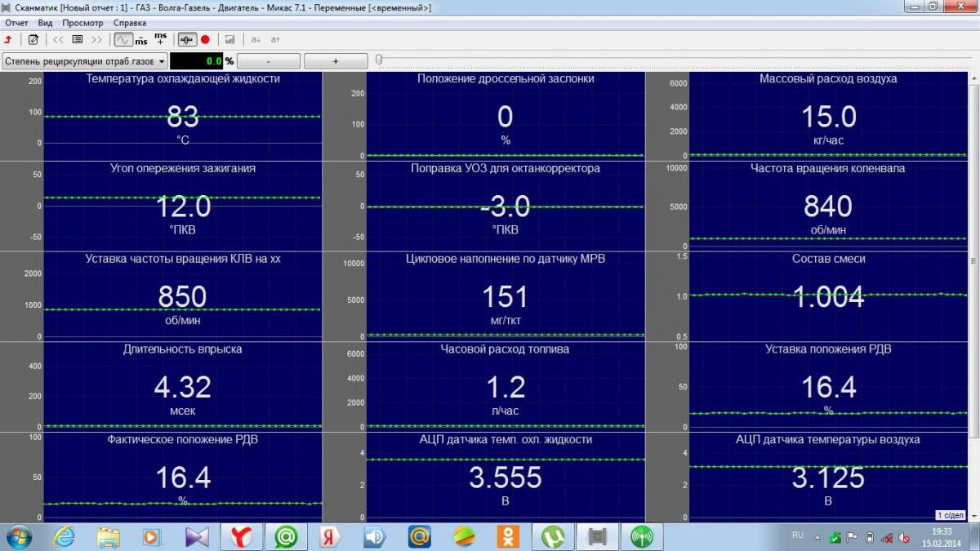
Task: Toggle the cursor marker mode button
Action: (187, 39)
